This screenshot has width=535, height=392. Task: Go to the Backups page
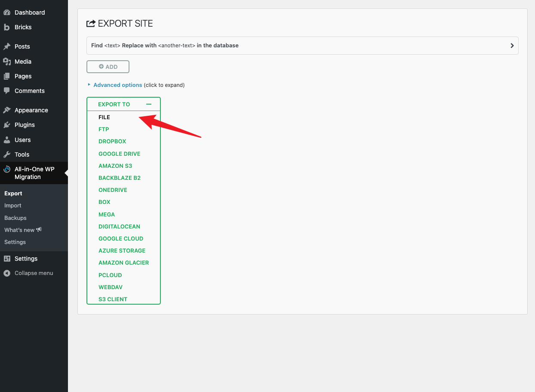pyautogui.click(x=15, y=218)
